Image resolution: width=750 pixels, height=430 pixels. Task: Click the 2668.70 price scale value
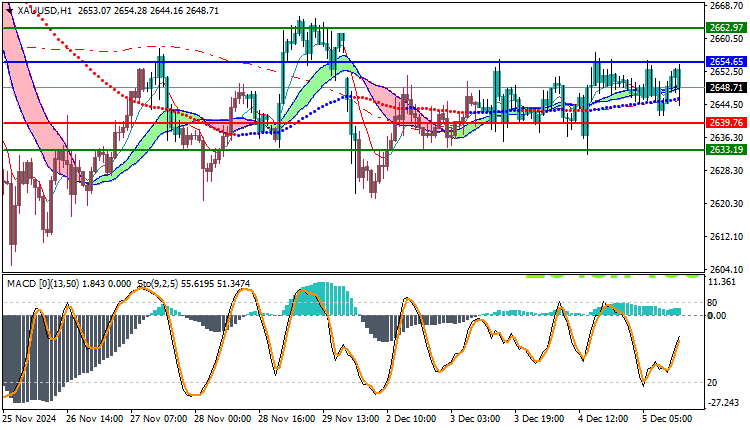[x=727, y=6]
